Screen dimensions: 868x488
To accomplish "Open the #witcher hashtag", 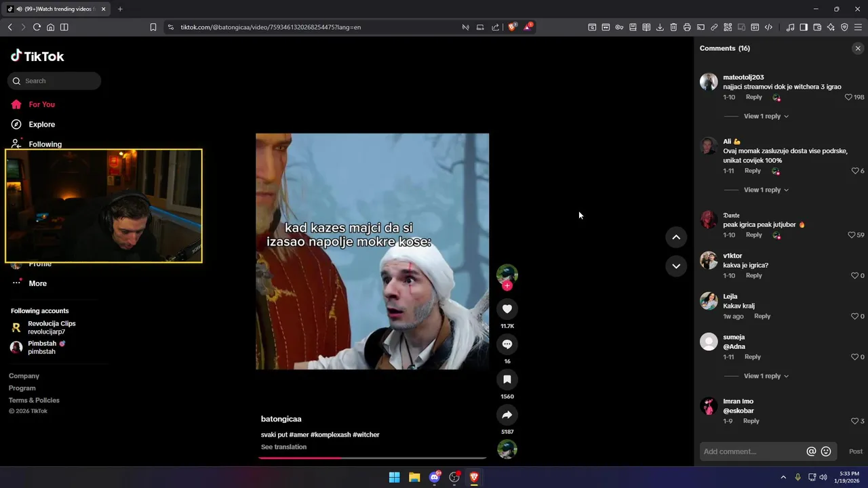I will tap(366, 434).
